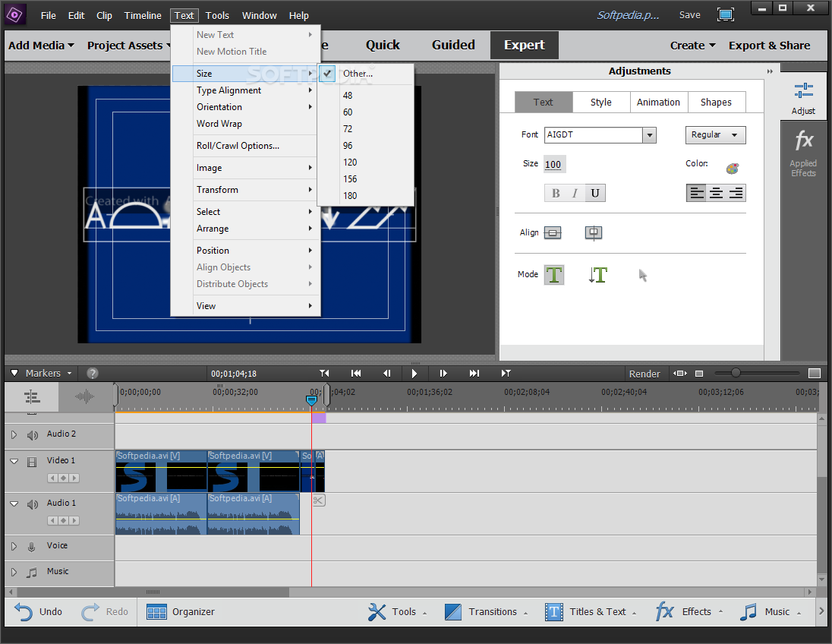Open the Transitions panel
Viewport: 832px width, 644px height.
click(x=486, y=611)
